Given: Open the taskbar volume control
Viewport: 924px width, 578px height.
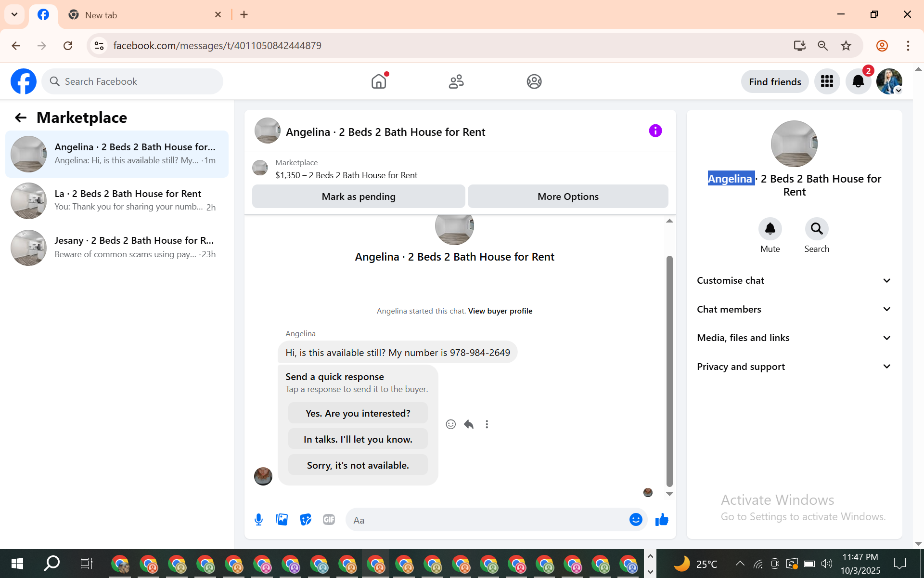Looking at the screenshot, I should coord(827,564).
